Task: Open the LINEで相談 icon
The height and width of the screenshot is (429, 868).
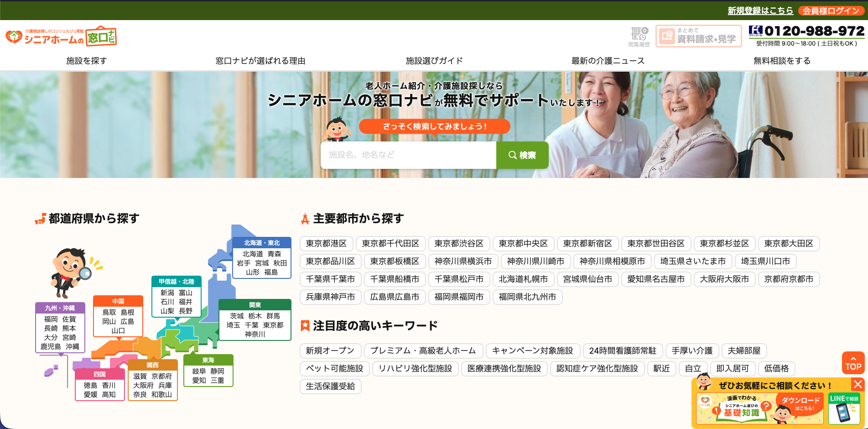Action: point(844,408)
